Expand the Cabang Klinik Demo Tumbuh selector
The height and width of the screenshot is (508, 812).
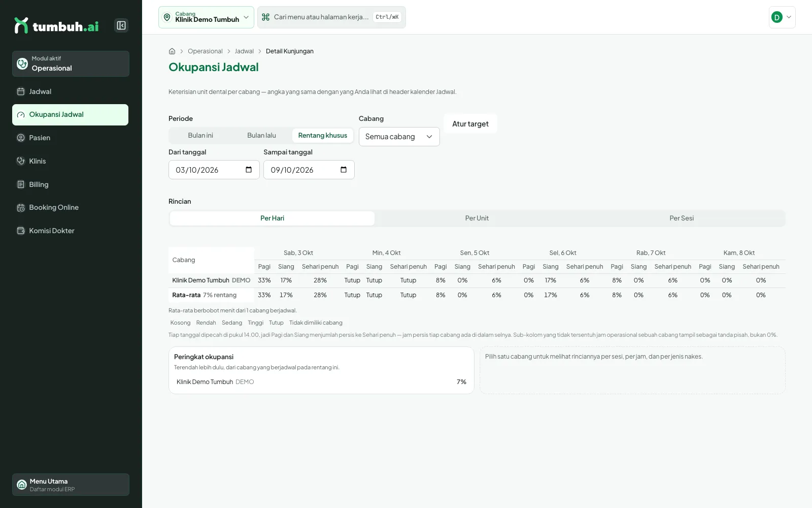[x=206, y=17]
